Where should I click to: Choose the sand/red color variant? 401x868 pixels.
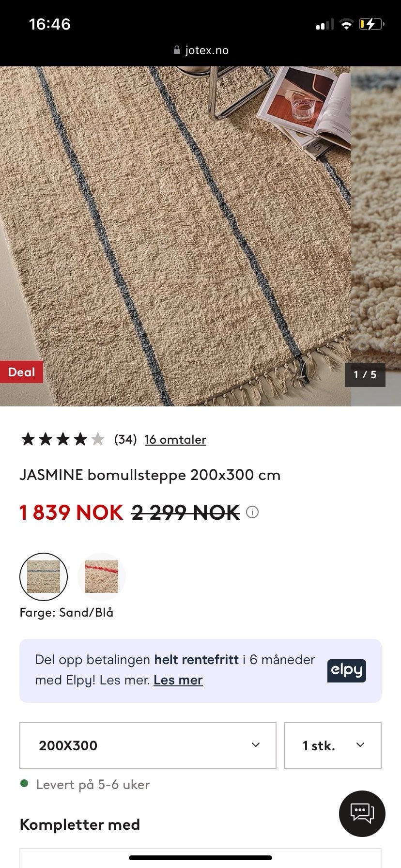[102, 577]
